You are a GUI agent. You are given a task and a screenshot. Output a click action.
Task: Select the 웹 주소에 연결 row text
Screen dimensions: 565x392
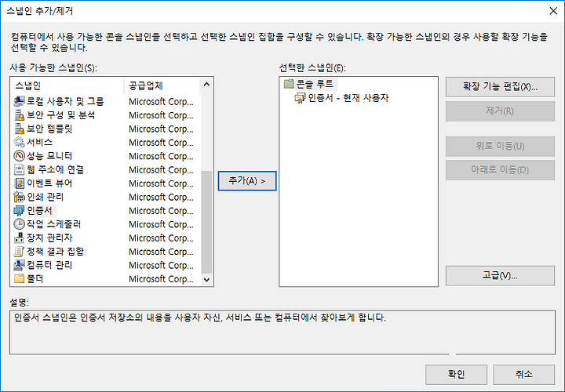(56, 169)
